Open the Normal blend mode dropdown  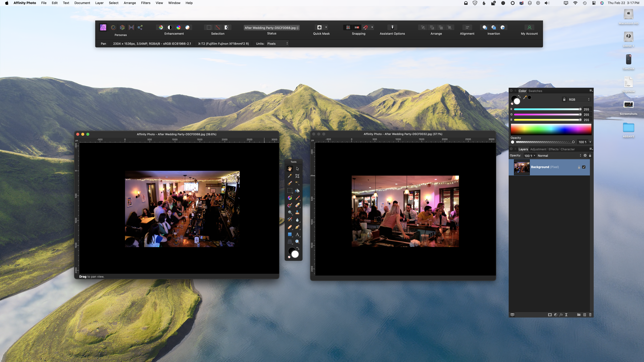pyautogui.click(x=559, y=156)
